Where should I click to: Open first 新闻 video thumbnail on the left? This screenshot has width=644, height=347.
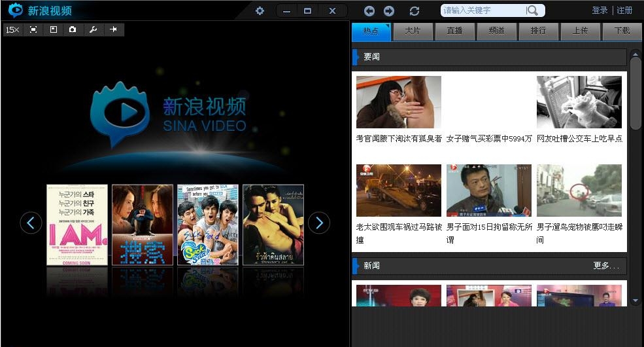tap(399, 296)
